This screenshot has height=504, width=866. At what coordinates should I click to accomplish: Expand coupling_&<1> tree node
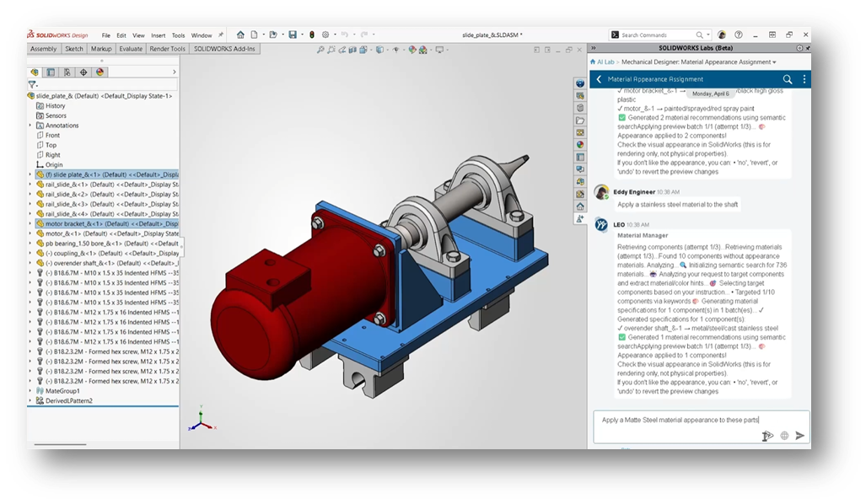pyautogui.click(x=30, y=254)
